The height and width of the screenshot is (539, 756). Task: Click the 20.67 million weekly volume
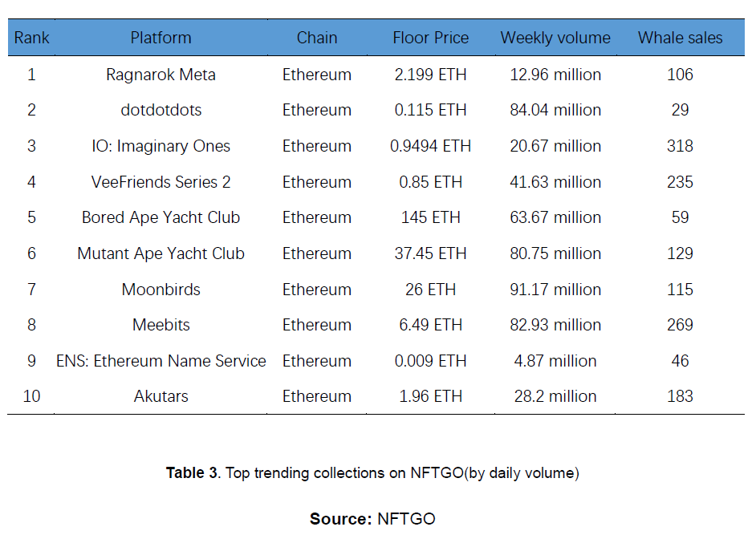click(x=555, y=146)
